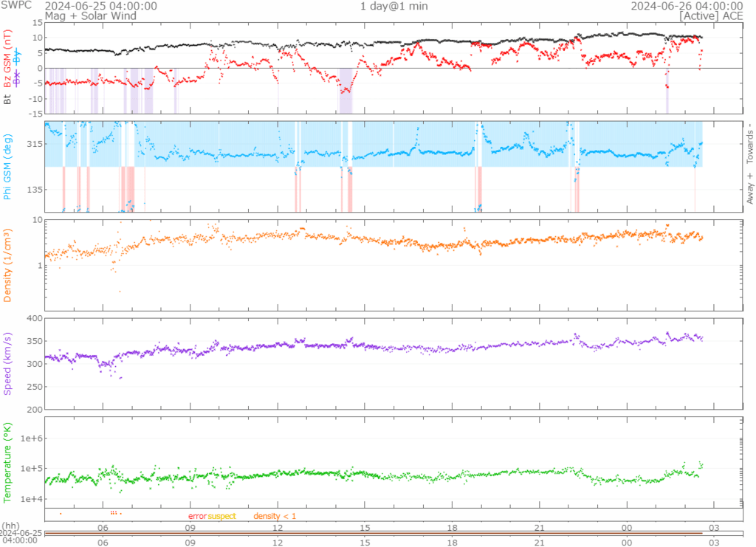Select the start date 2024-06-25 04:00:00
Image resolution: width=756 pixels, height=547 pixels.
tap(100, 6)
